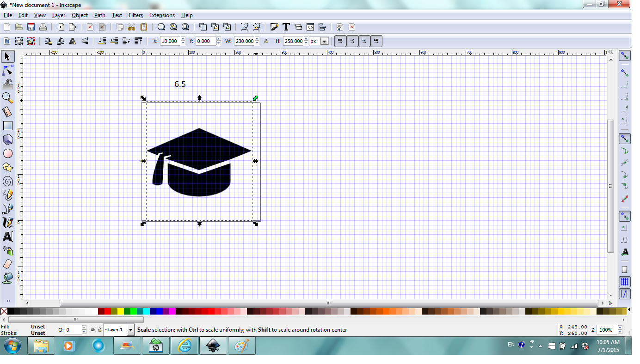Choose the Pencil freehand tool
640x364 pixels.
pos(8,195)
